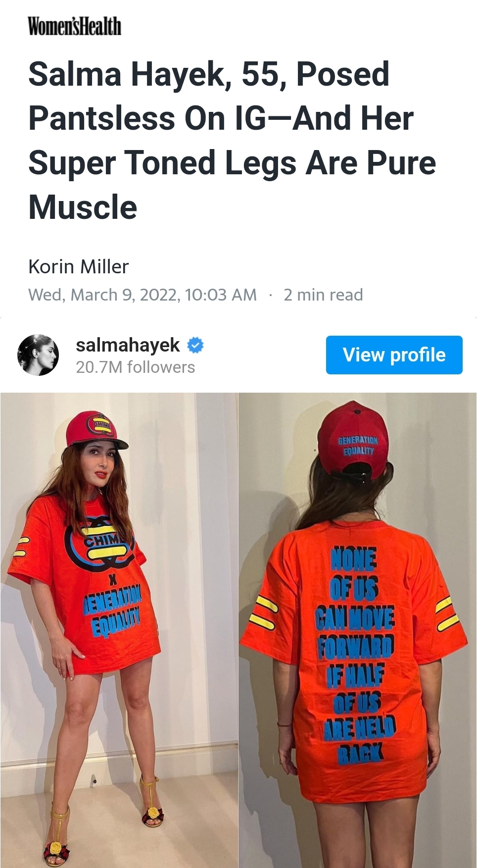Click the Are Held Back text on shirt

(x=360, y=739)
